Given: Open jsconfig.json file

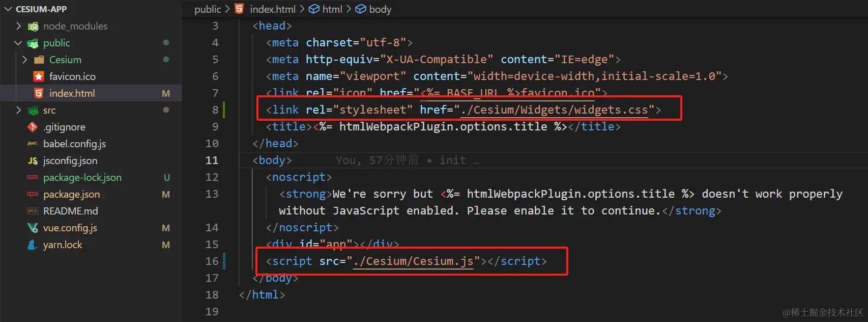Looking at the screenshot, I should pos(70,160).
